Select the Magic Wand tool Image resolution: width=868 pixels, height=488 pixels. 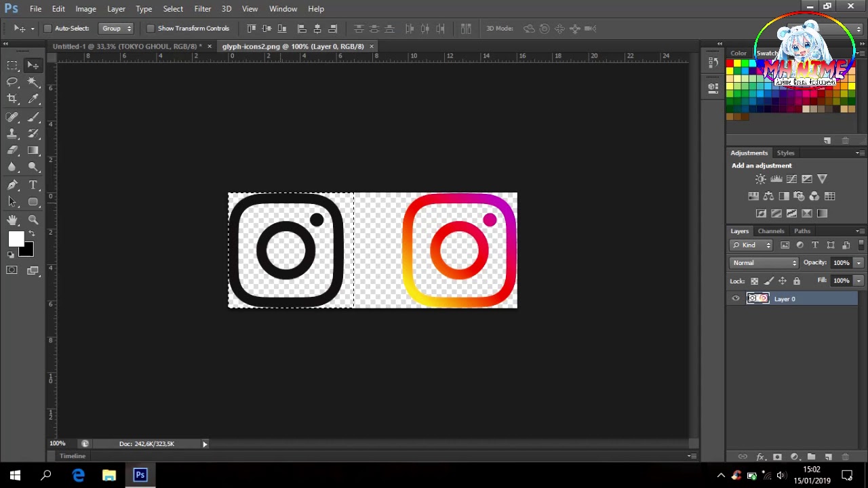coord(33,82)
